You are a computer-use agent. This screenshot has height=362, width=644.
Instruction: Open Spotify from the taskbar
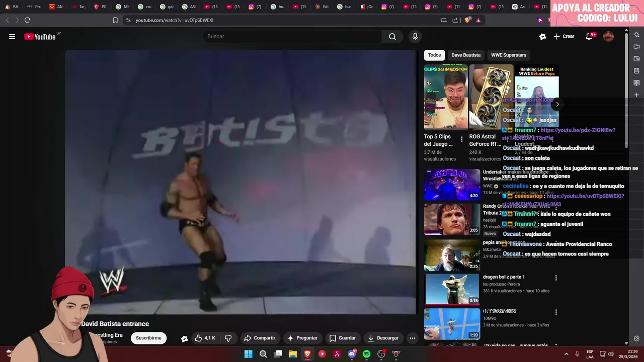point(366,354)
